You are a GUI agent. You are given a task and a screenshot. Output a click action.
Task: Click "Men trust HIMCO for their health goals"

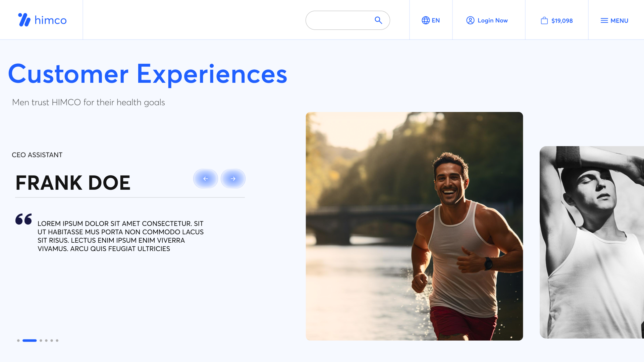click(89, 103)
